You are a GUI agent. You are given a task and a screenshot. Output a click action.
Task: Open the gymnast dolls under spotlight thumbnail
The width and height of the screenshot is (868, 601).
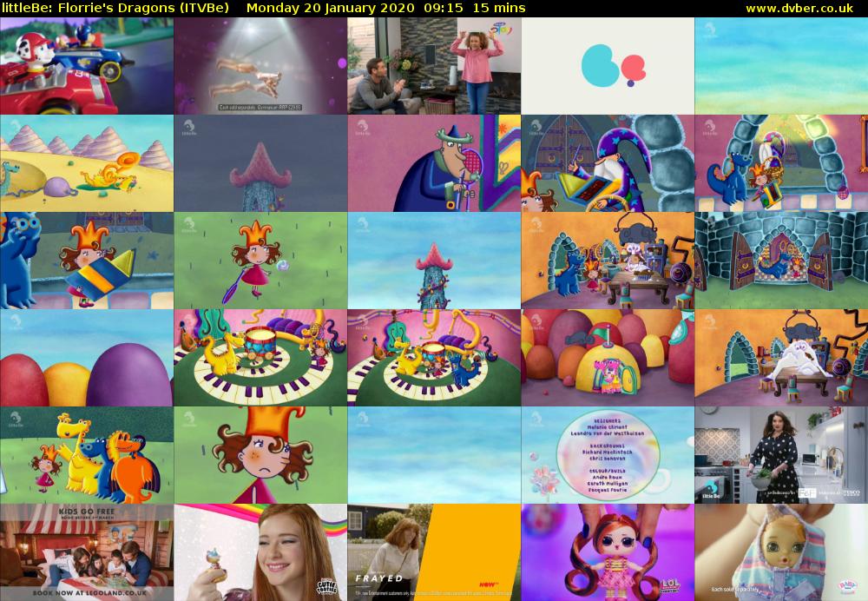[x=260, y=66]
